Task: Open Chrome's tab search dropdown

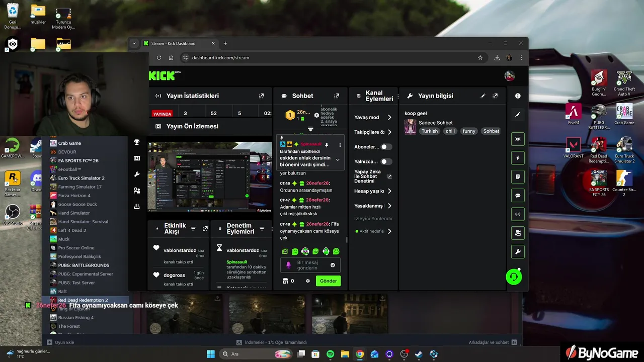Action: [x=134, y=43]
